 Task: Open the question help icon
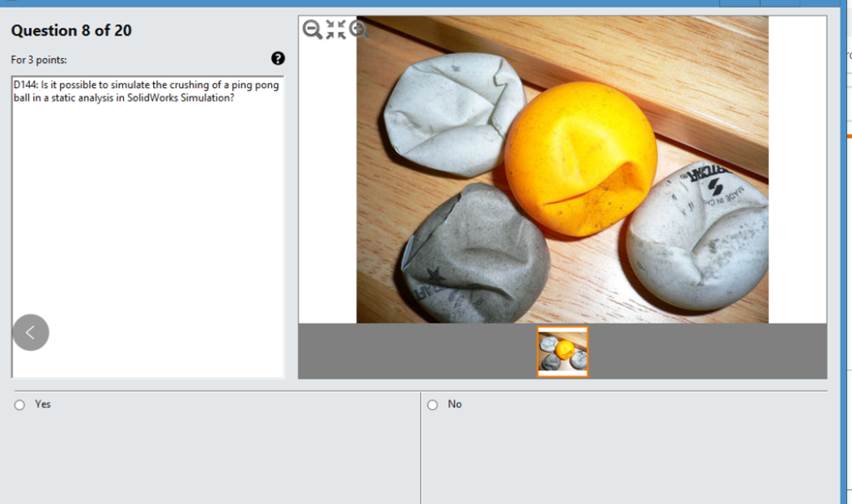click(x=278, y=59)
